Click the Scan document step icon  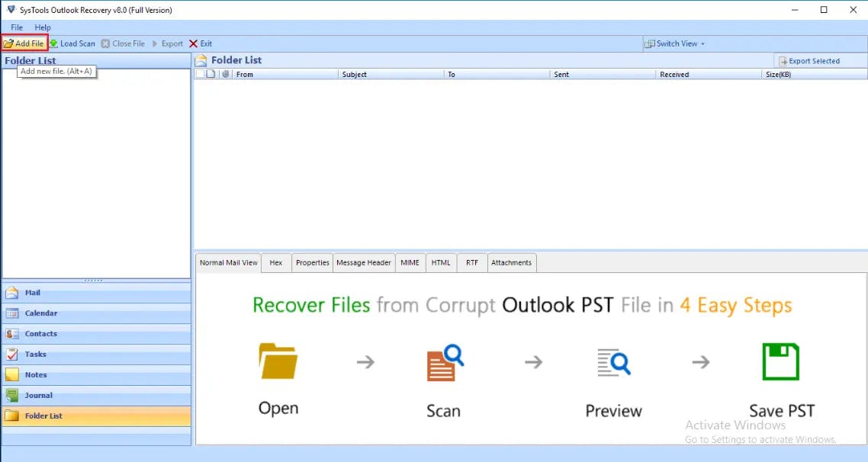click(445, 362)
